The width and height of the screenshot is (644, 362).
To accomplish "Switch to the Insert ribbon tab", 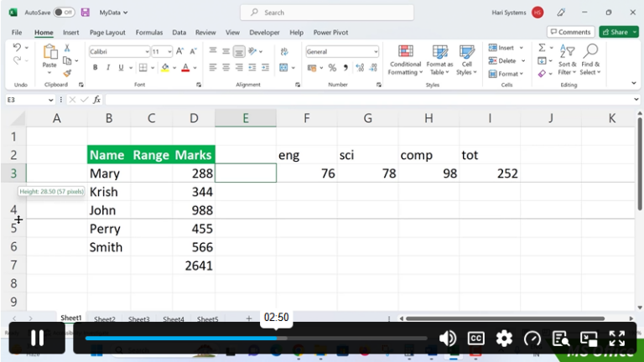I will coord(70,33).
